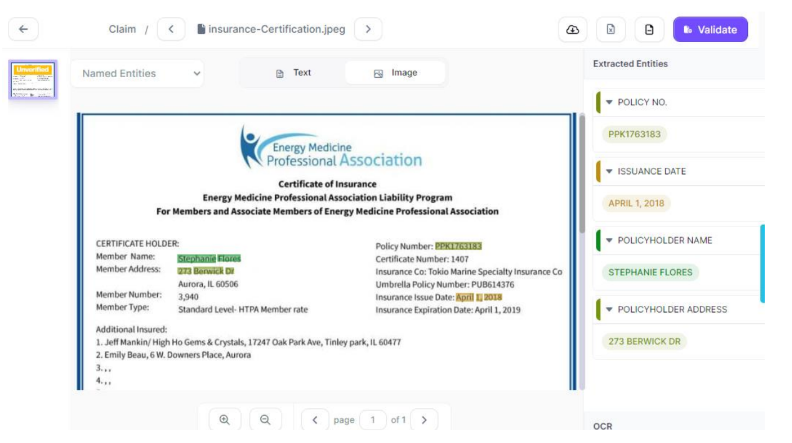Zoom in on the document
This screenshot has height=443, width=792.
point(225,420)
